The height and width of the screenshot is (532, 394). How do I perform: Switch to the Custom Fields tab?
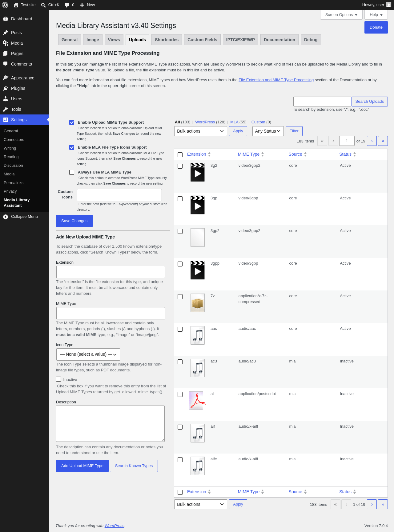(x=202, y=40)
